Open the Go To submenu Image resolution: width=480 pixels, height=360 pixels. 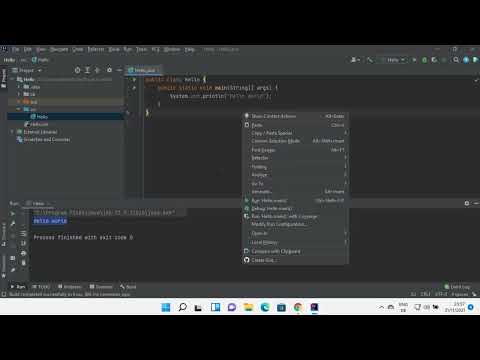click(x=295, y=184)
